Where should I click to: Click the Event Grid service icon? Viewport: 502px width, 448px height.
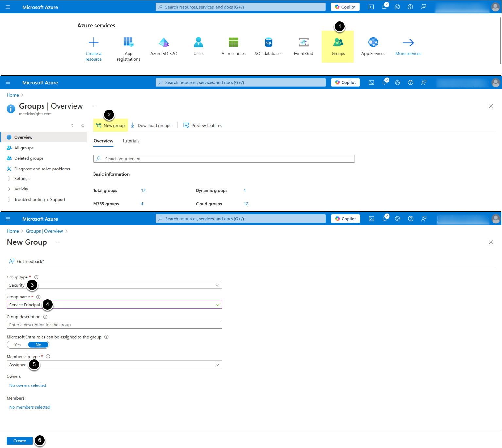point(303,43)
